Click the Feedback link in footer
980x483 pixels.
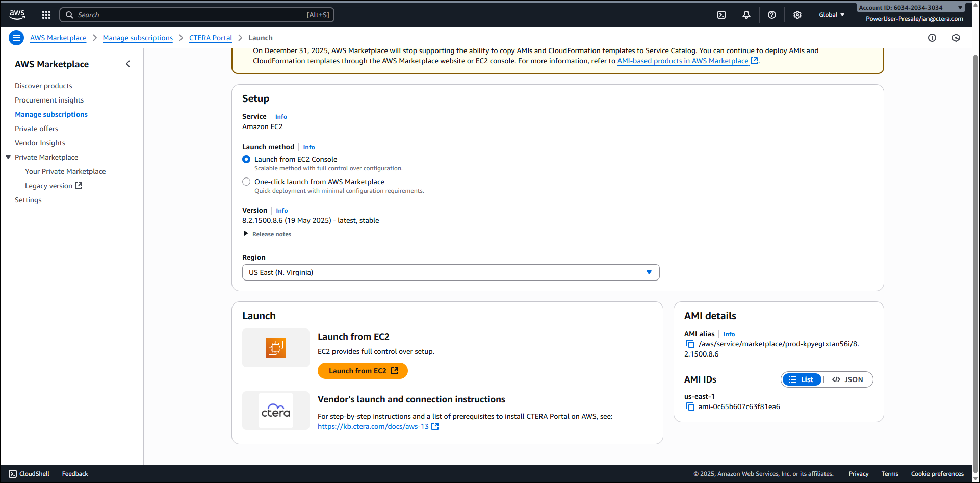[x=75, y=474]
